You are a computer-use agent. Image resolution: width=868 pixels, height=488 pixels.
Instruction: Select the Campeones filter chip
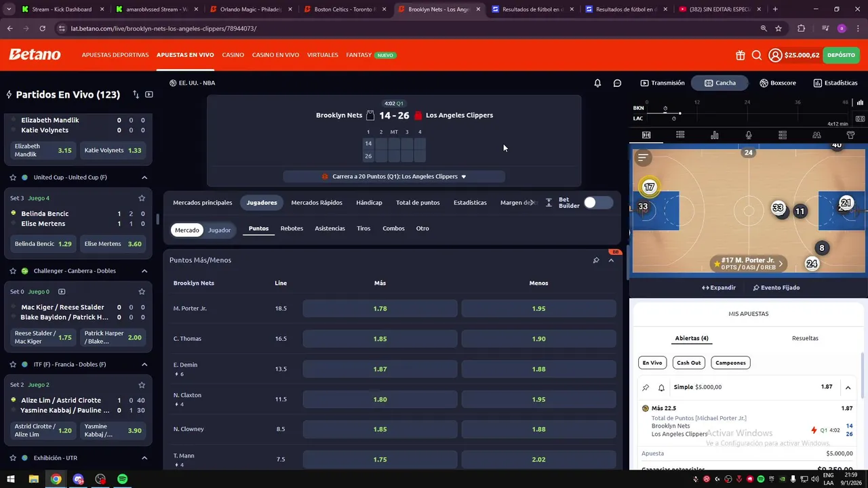tap(730, 363)
